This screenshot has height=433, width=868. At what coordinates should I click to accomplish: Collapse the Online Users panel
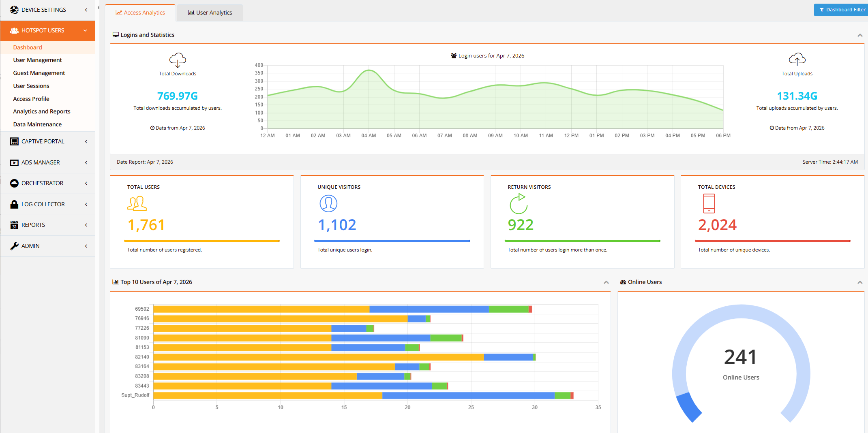pos(859,282)
